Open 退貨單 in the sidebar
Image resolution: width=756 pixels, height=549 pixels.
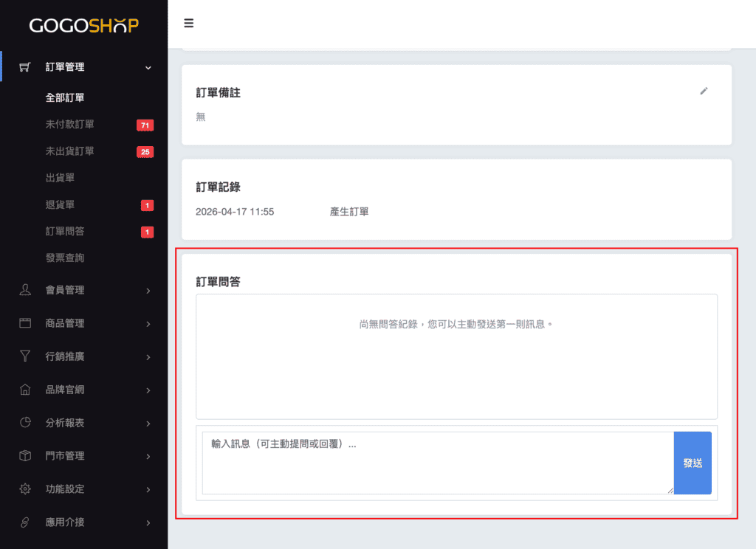click(60, 204)
